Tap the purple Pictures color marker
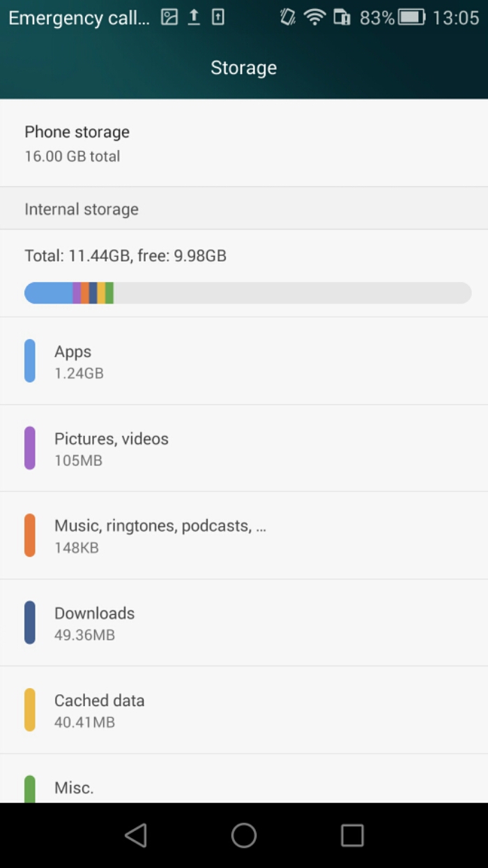Image resolution: width=488 pixels, height=868 pixels. coord(30,448)
